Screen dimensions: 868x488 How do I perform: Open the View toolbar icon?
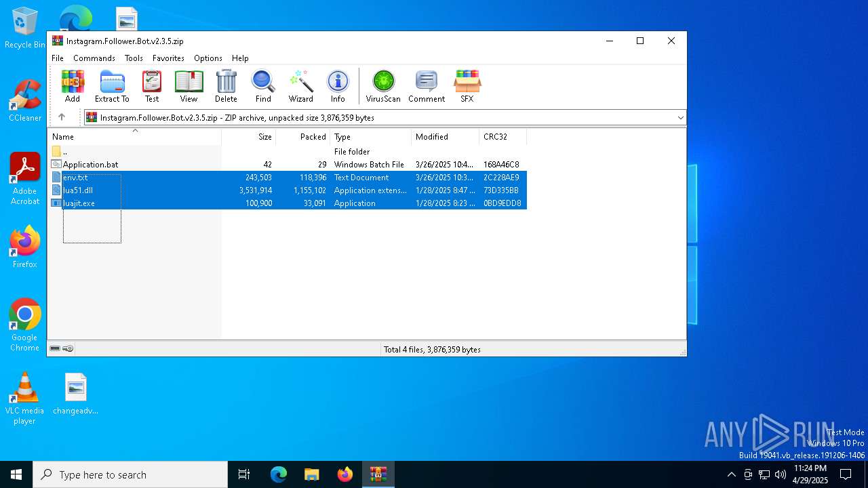click(189, 86)
